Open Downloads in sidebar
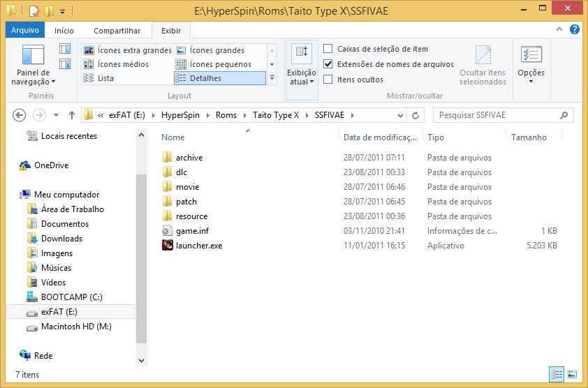 click(55, 238)
